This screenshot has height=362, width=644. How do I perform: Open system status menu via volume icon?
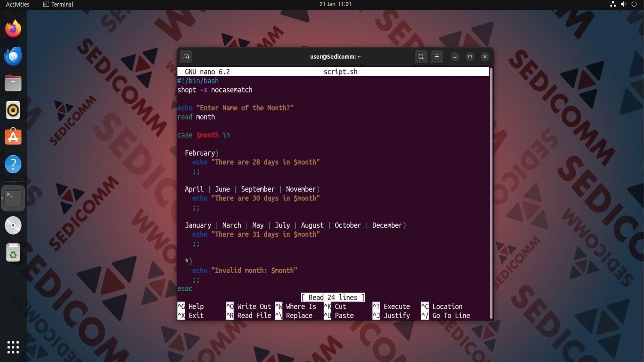click(x=624, y=4)
